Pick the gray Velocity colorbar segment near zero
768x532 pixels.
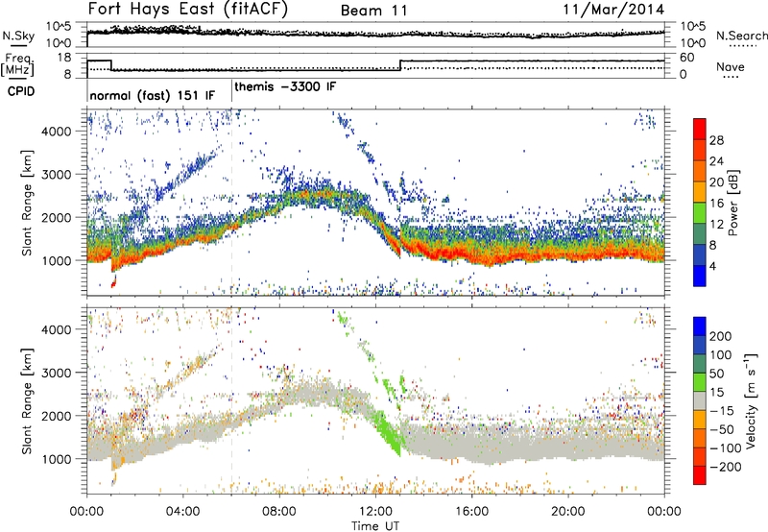(700, 400)
